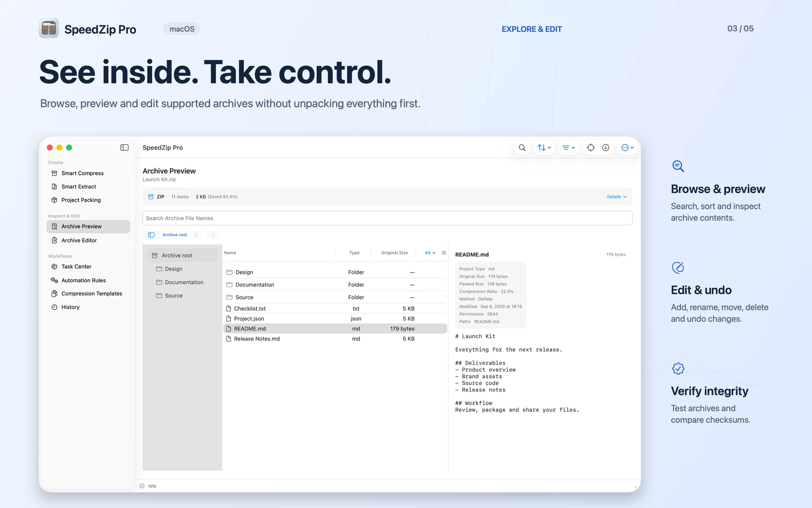Click the Design folder icon in file list
Screen dimensions: 812x508
click(x=230, y=272)
